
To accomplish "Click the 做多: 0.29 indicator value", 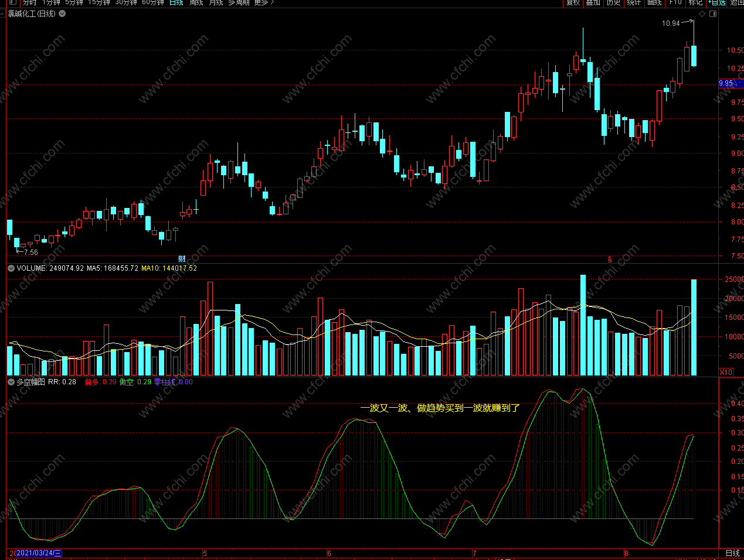I will [x=101, y=382].
